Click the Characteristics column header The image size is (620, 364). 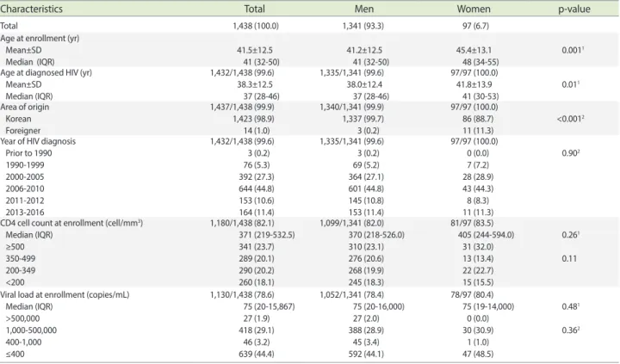point(31,9)
